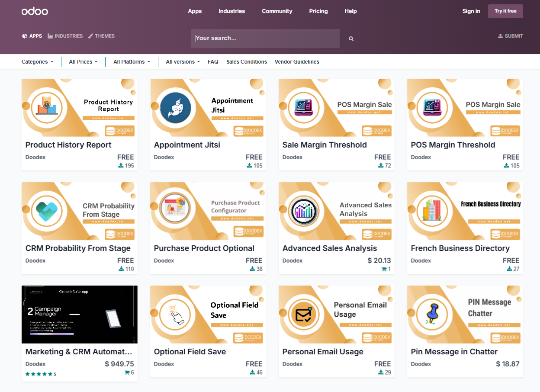This screenshot has height=392, width=540.
Task: Click the CRM Probability heart logo
Action: point(46,211)
